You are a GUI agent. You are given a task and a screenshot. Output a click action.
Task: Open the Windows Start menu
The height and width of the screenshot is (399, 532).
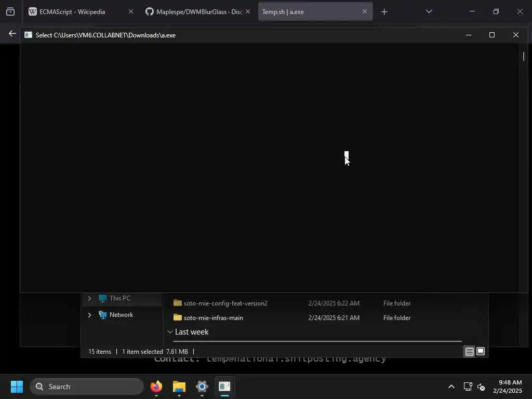17,387
